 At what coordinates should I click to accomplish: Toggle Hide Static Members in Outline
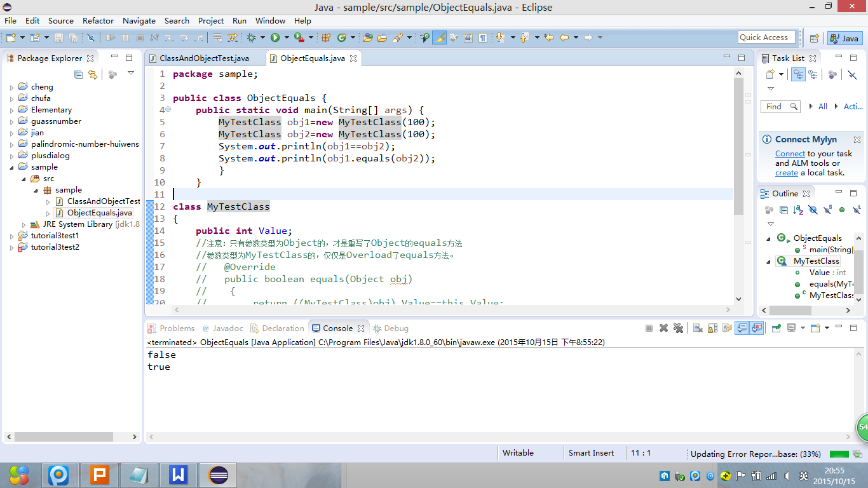[x=827, y=210]
